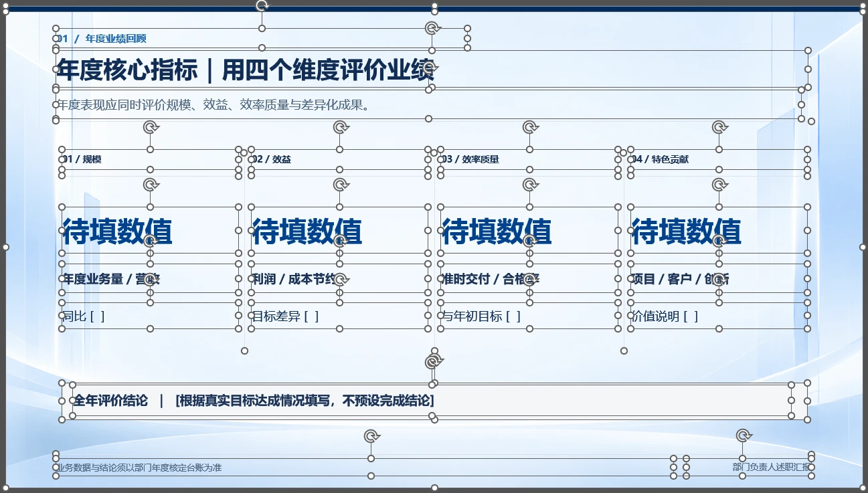This screenshot has width=868, height=493.
Task: Click rotation handle above the "03 / 效率质量" label
Action: click(x=530, y=127)
